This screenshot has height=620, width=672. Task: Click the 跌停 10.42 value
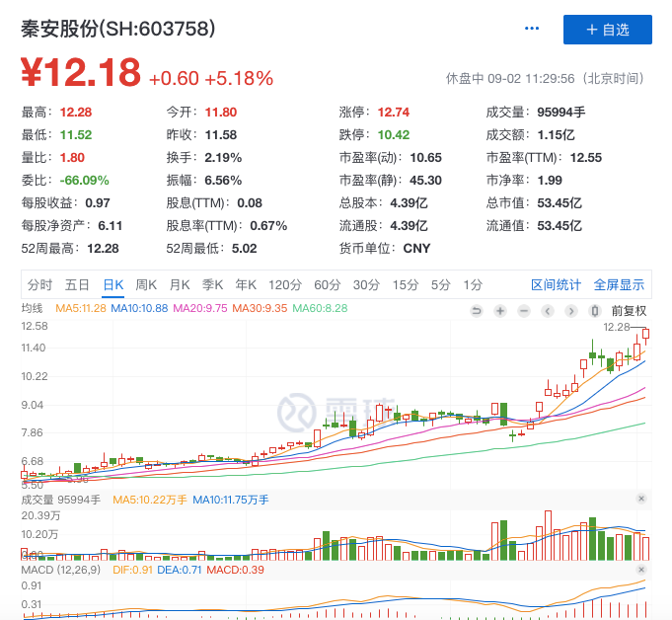(394, 135)
